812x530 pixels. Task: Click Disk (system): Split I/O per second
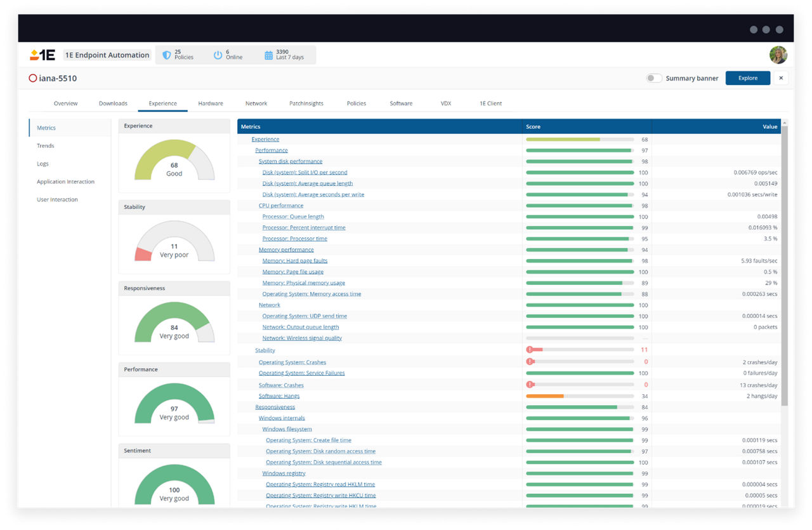[304, 173]
